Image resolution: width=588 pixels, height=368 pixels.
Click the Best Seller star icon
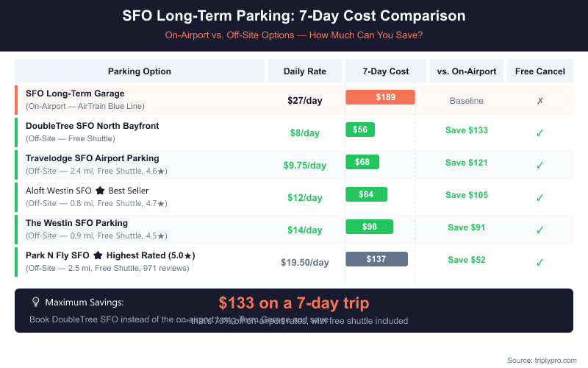99,191
